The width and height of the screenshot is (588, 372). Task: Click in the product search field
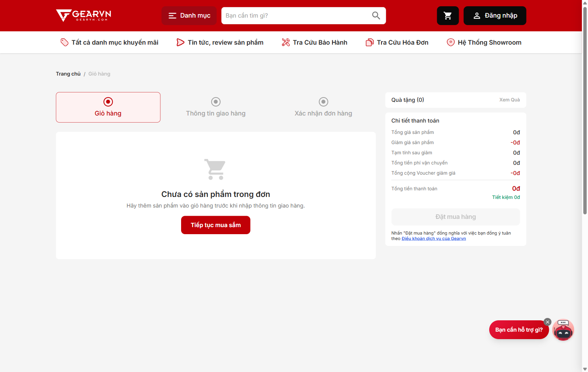pyautogui.click(x=296, y=16)
